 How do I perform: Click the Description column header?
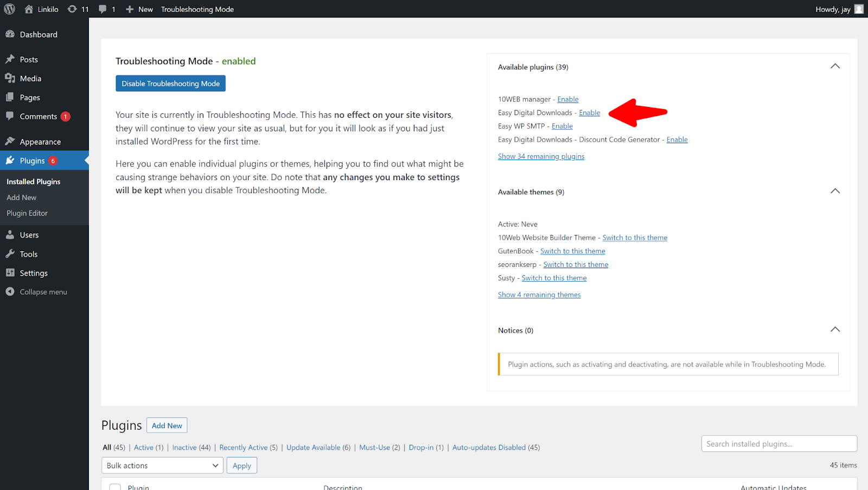pos(343,487)
